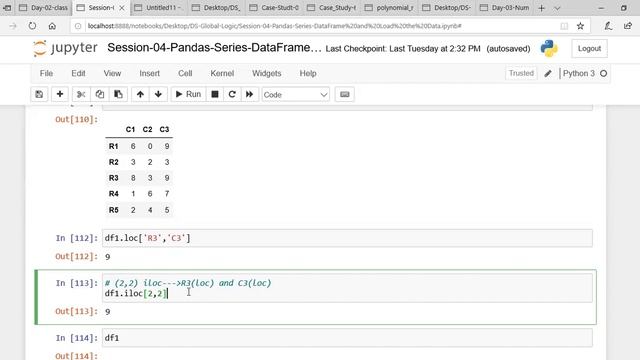Click cell In [113] iloc code

[x=136, y=293]
